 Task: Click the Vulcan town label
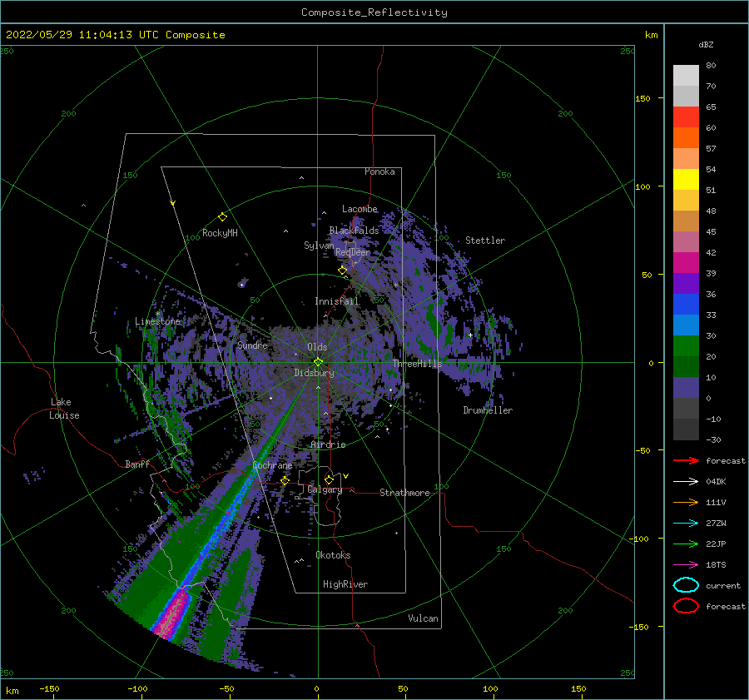coord(424,618)
